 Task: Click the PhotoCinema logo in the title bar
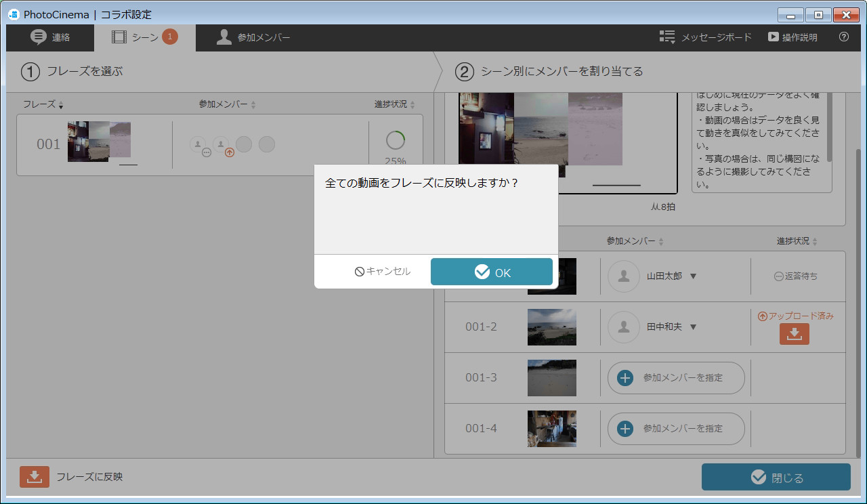tap(13, 14)
